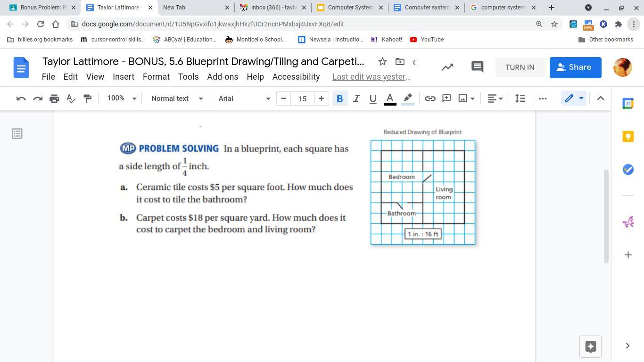Click the Add comment toolbar icon
Image resolution: width=644 pixels, height=362 pixels.
coord(446,99)
